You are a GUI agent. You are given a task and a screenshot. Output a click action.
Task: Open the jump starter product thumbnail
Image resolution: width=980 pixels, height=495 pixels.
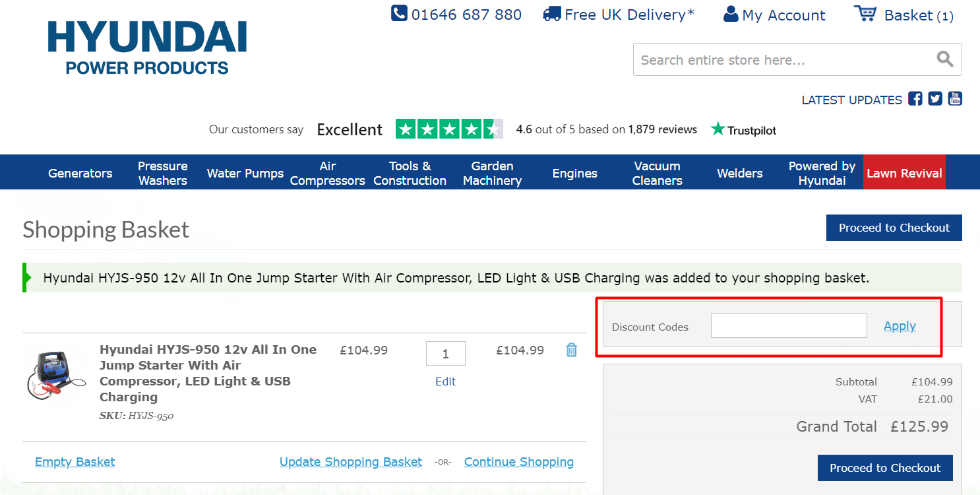(55, 374)
